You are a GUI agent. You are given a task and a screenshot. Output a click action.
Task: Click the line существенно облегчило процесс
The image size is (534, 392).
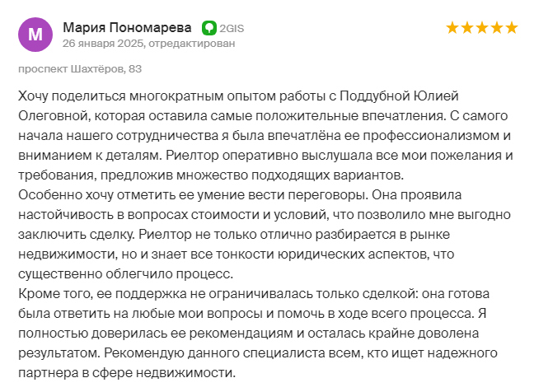pos(125,274)
